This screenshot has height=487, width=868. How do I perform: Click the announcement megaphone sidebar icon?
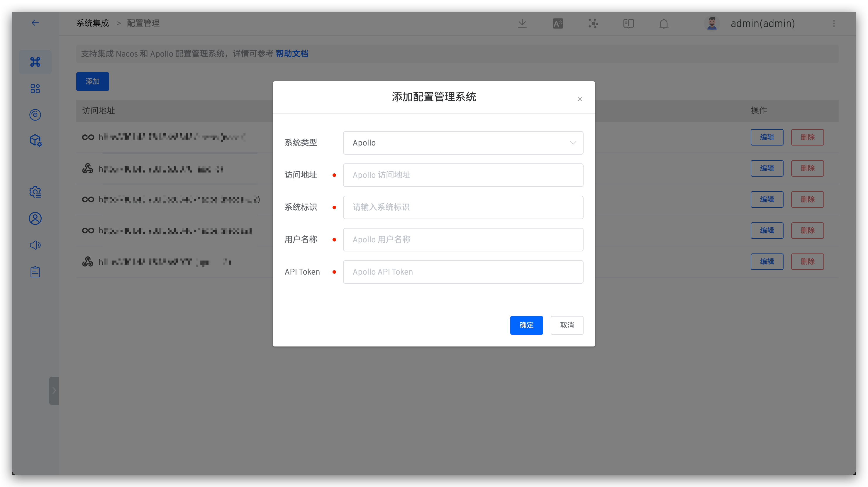[35, 245]
